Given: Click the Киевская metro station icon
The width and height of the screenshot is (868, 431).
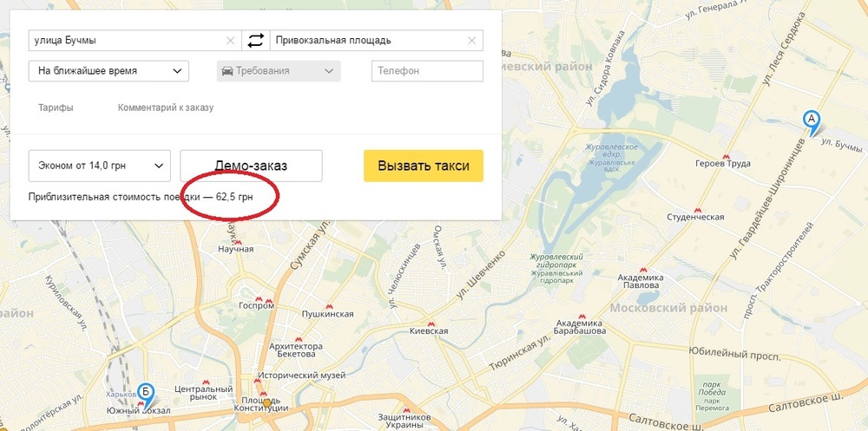Looking at the screenshot, I should coord(431,323).
